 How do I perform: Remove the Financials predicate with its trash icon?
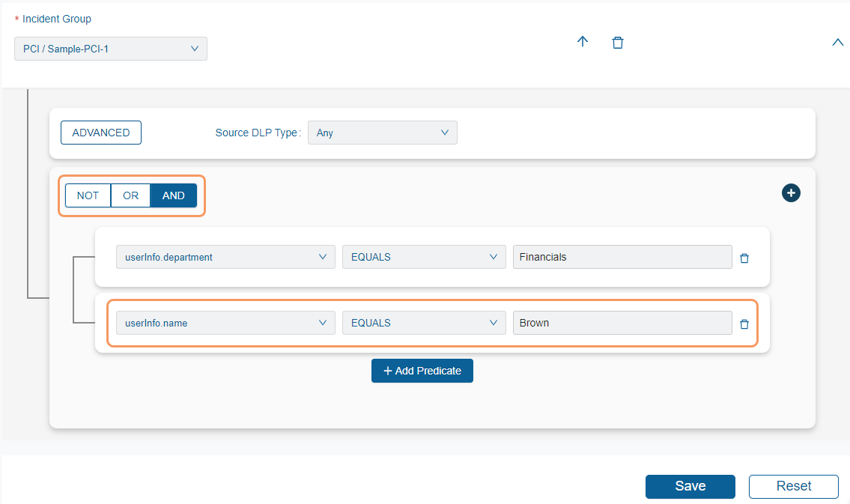(744, 258)
